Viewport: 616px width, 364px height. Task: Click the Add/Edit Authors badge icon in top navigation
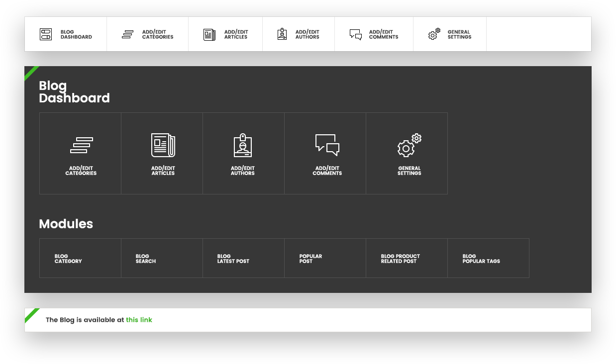tap(282, 34)
